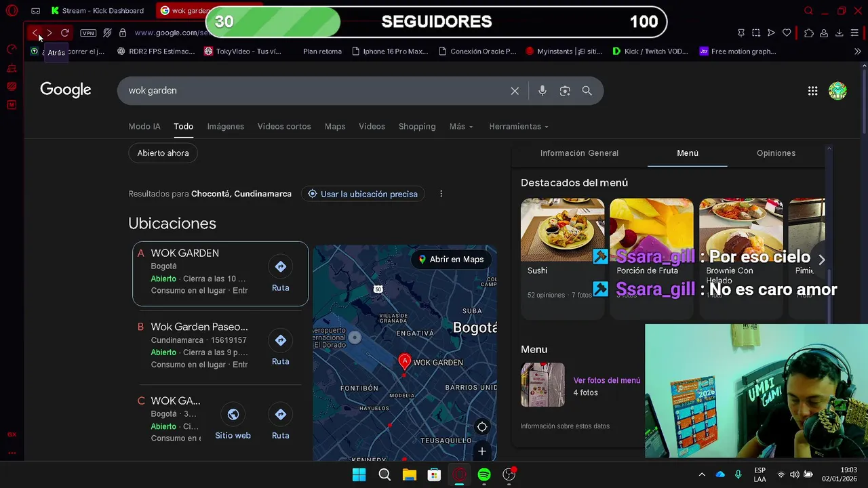The image size is (868, 488).
Task: Open the Porción de Fruta photo
Action: [652, 229]
